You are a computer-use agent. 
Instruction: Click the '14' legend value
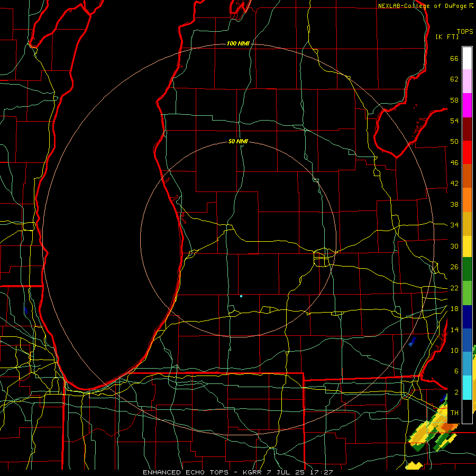pos(454,329)
